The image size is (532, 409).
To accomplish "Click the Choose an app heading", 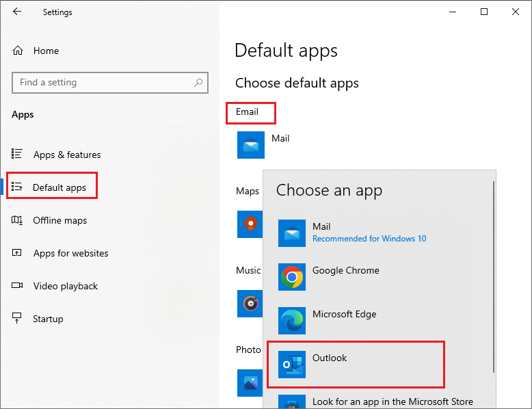I will pyautogui.click(x=329, y=190).
